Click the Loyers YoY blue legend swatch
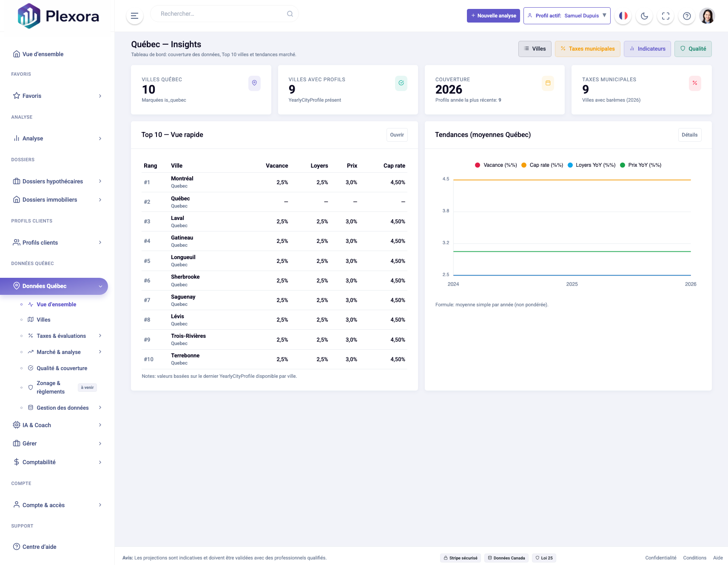This screenshot has height=565, width=728. click(570, 165)
